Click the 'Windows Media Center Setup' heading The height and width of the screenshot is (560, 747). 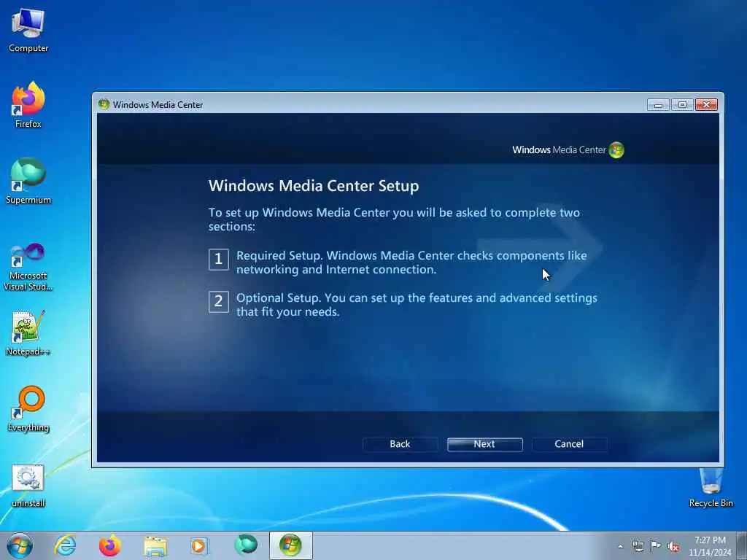coord(314,186)
